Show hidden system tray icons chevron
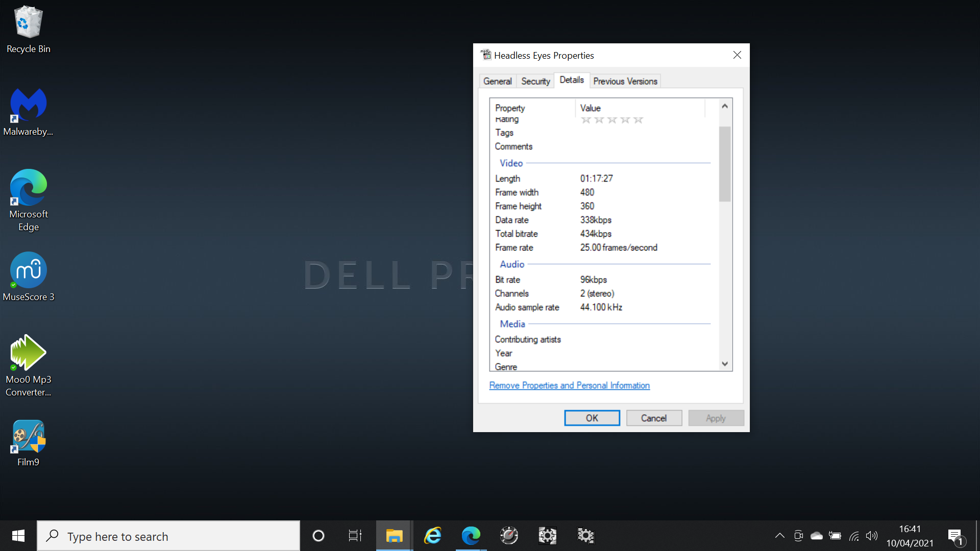The width and height of the screenshot is (980, 551). pyautogui.click(x=779, y=536)
